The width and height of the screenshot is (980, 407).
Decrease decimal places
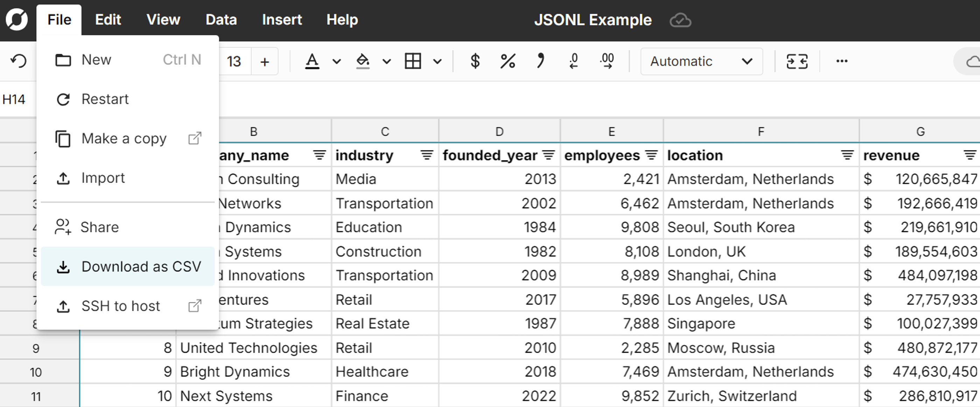click(x=574, y=61)
